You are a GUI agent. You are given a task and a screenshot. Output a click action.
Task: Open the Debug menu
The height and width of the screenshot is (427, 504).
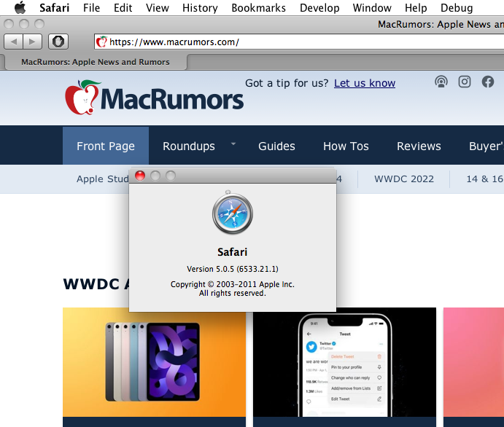pyautogui.click(x=457, y=8)
